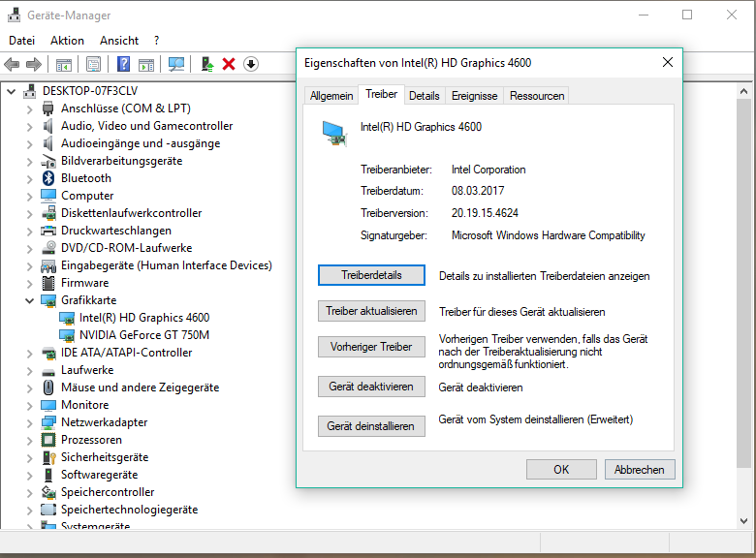This screenshot has height=558, width=756.
Task: Click the Softwaregeräte icon
Action: click(48, 475)
